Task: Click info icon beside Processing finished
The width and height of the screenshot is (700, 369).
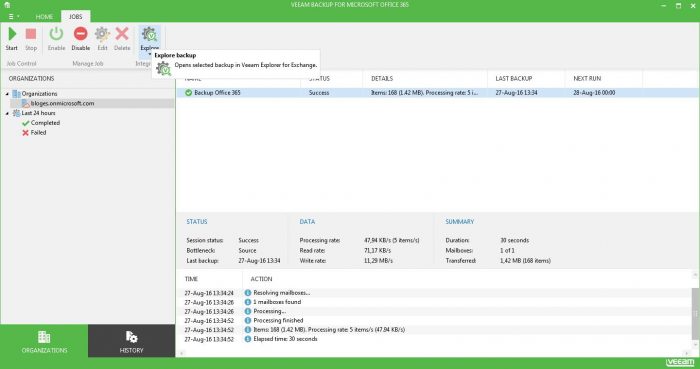Action: 248,320
